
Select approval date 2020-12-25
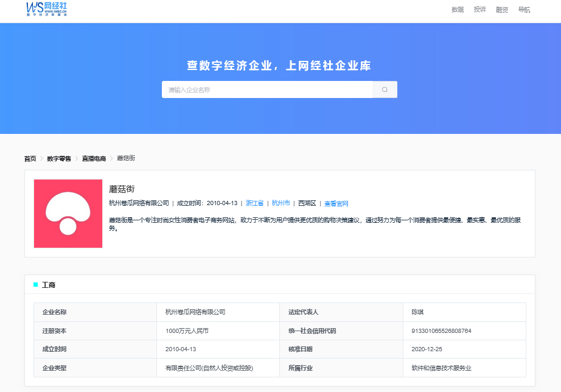point(427,349)
